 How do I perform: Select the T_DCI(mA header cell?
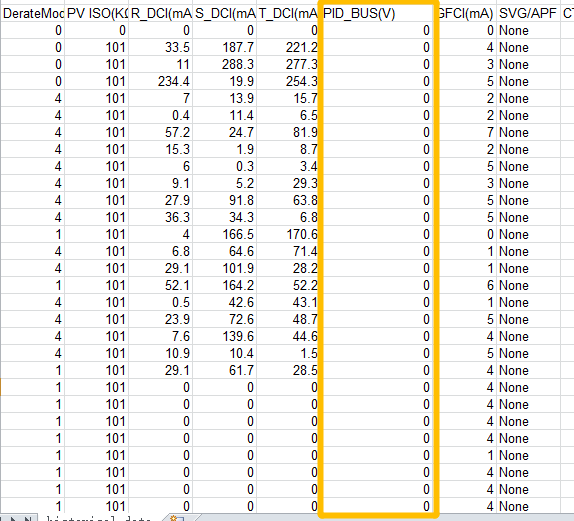(x=288, y=14)
